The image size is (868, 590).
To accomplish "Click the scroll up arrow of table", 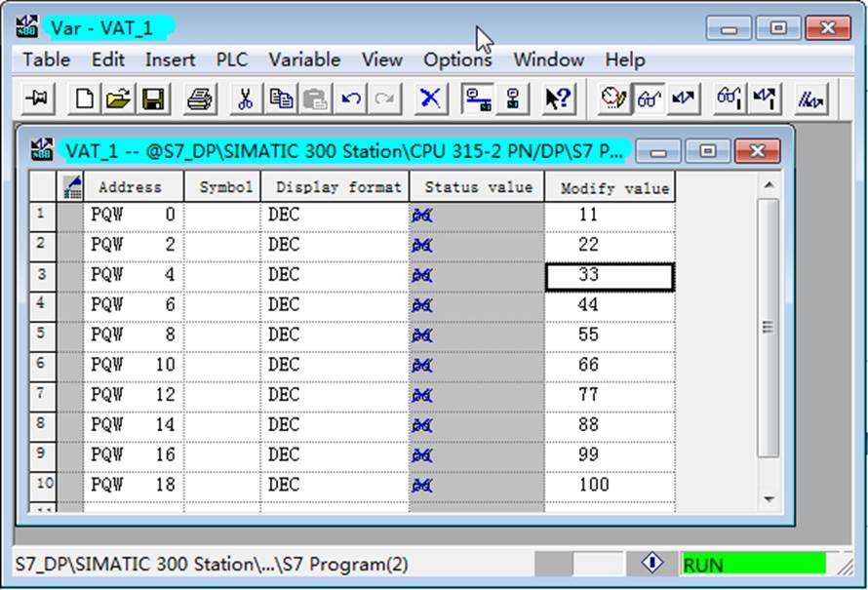I will [x=769, y=185].
